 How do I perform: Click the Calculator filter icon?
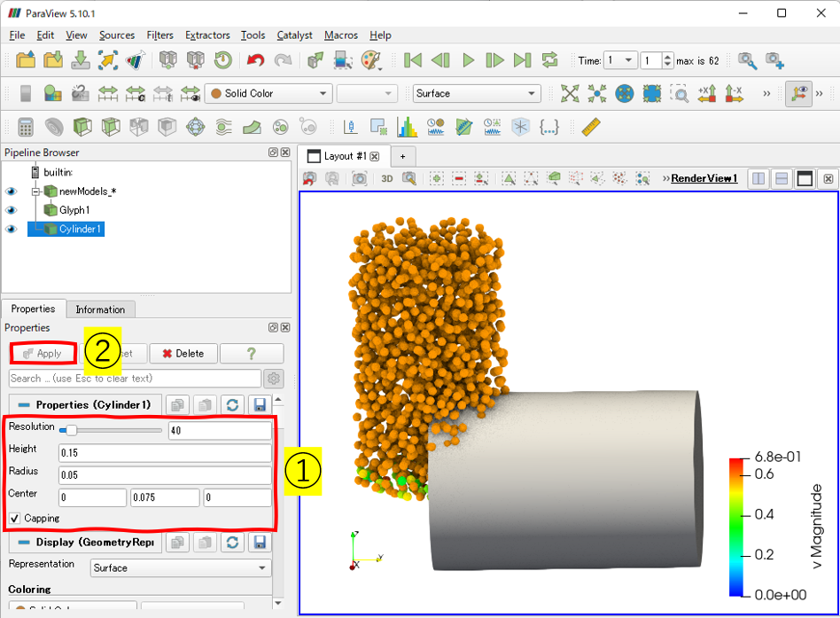(26, 127)
